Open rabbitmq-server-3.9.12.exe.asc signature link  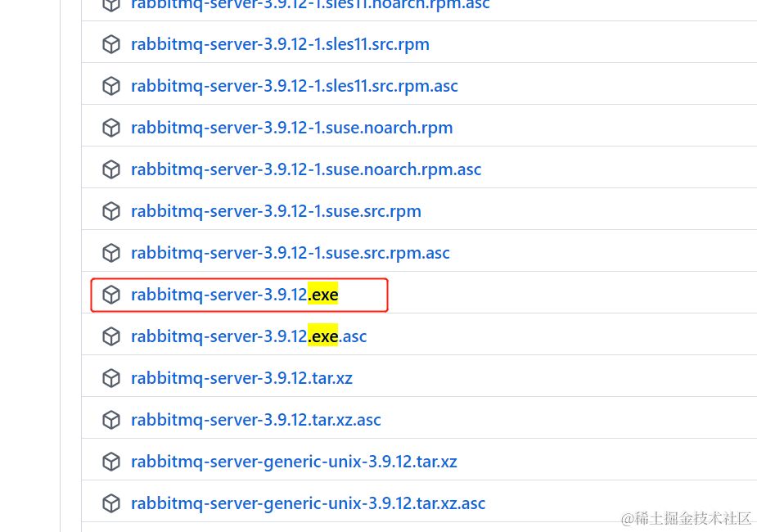tap(249, 336)
